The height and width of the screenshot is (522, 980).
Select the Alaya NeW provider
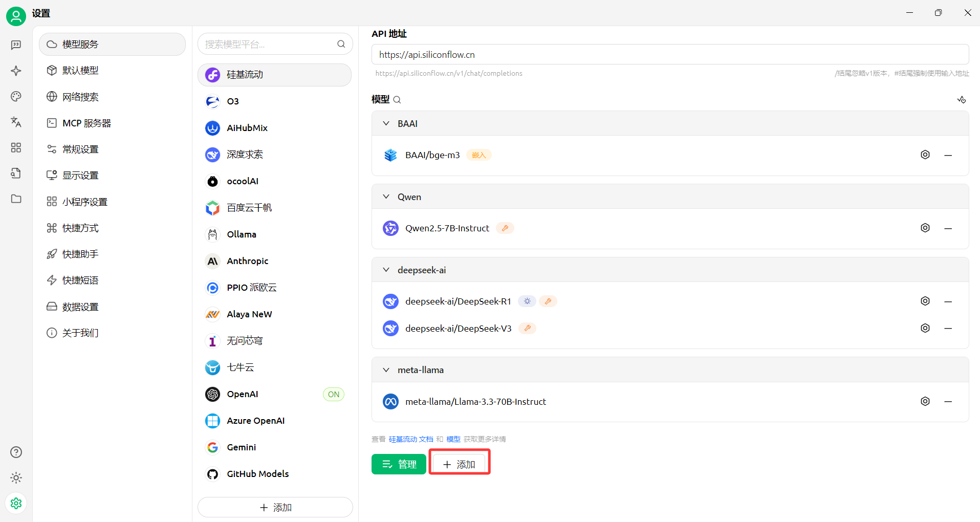tap(275, 314)
